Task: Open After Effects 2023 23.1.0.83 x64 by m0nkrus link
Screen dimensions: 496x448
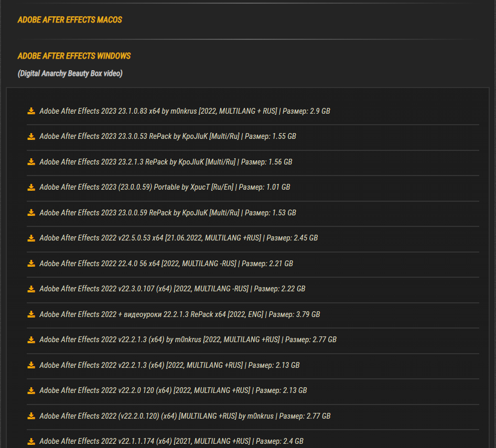Action: 185,111
